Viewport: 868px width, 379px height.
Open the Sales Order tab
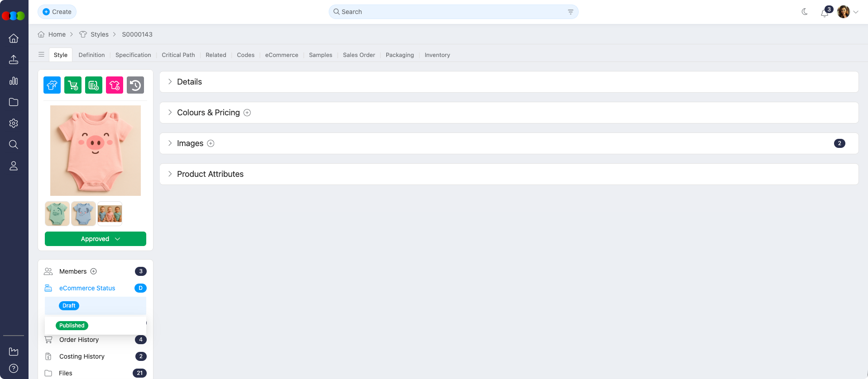coord(359,55)
